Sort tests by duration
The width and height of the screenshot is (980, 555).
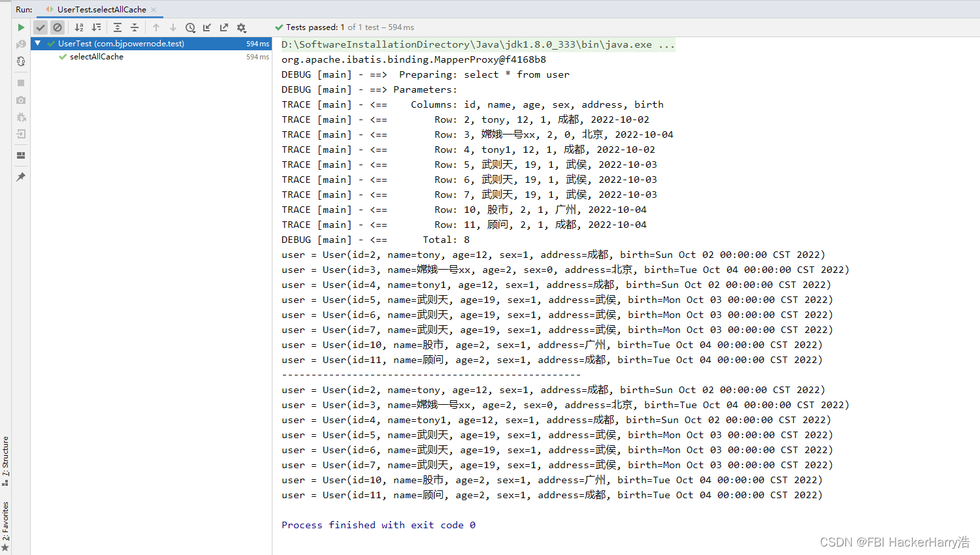pyautogui.click(x=96, y=27)
